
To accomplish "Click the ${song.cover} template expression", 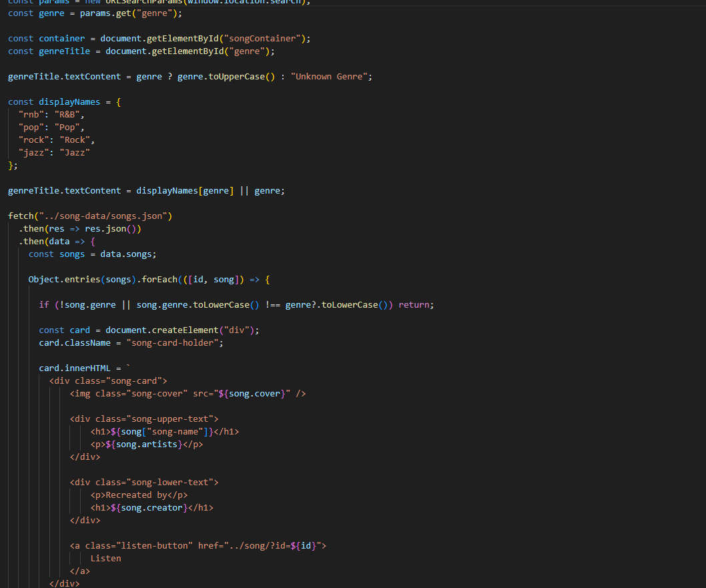I will pos(254,394).
